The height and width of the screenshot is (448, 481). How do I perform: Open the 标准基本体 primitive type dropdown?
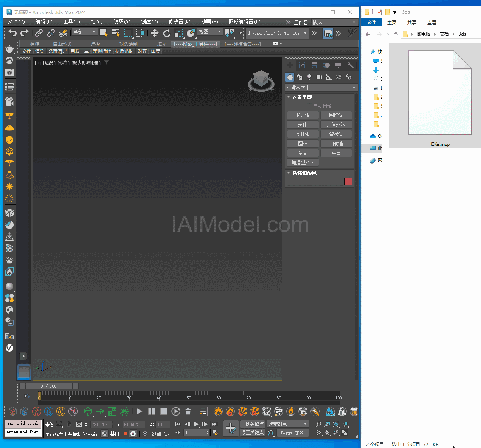tap(321, 88)
